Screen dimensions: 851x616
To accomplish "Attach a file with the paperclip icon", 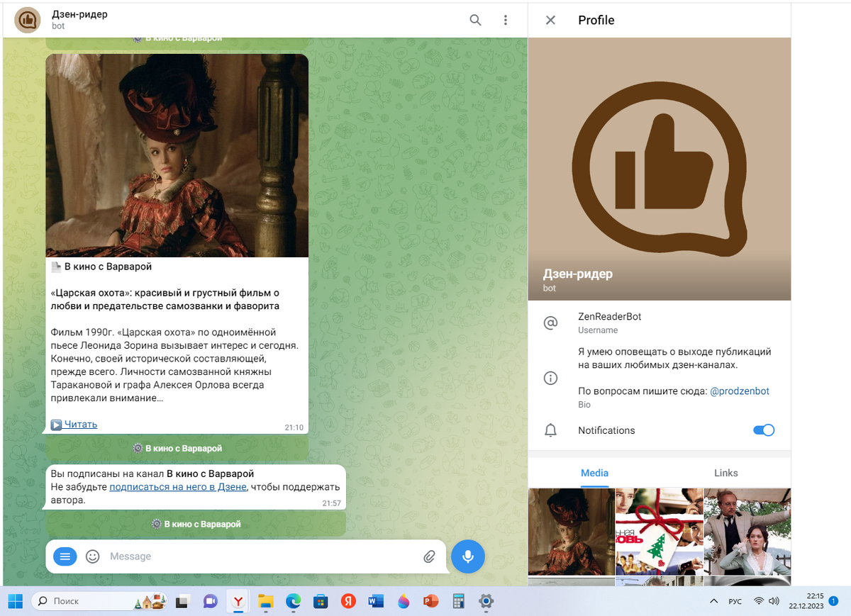I will pyautogui.click(x=429, y=556).
